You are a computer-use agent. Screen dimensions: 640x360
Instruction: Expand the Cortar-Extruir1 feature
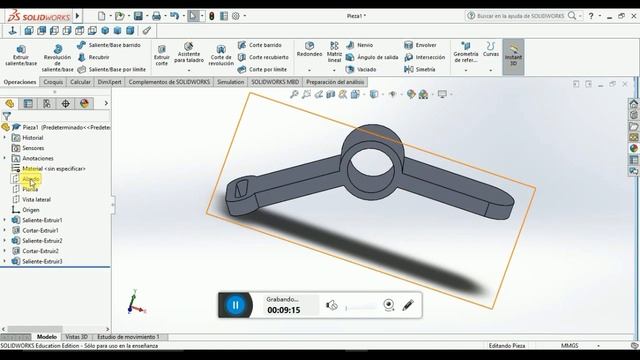tap(4, 230)
